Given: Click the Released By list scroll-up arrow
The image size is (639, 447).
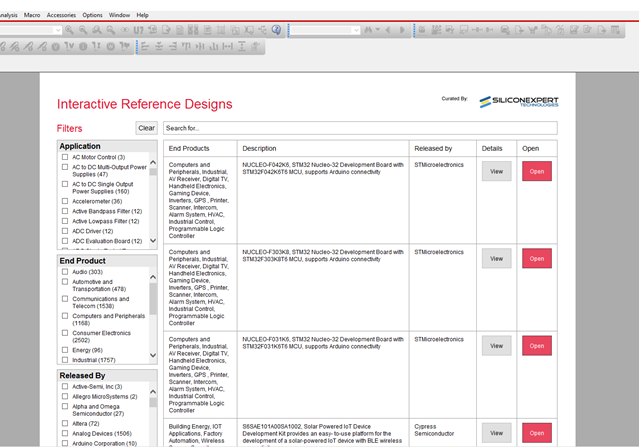Looking at the screenshot, I should pos(153,392).
